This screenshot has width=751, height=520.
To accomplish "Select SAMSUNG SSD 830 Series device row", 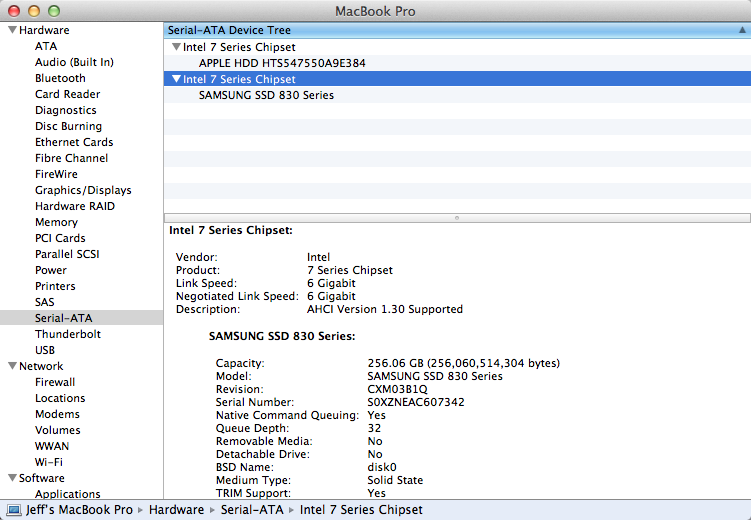I will point(457,95).
